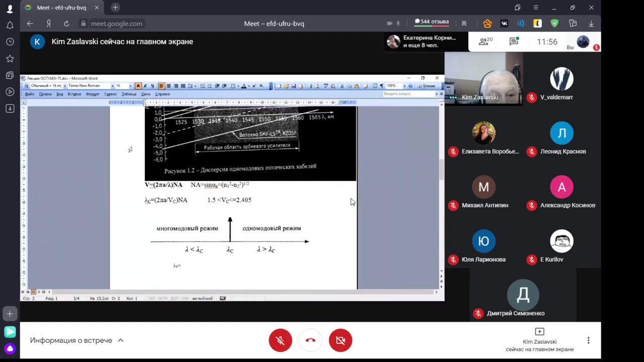Viewport: 644px width, 362px height.
Task: Go back with browser back arrow
Action: (x=30, y=24)
